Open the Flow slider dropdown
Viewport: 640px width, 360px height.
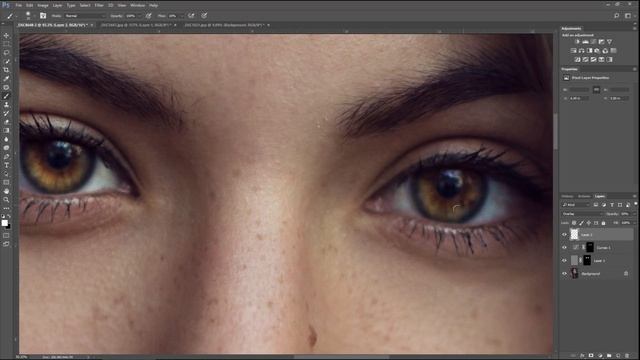181,16
